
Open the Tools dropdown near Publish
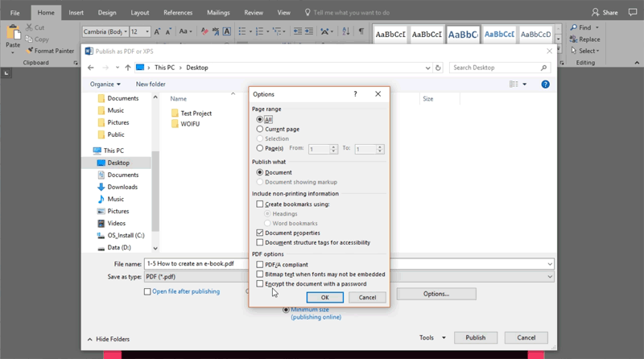click(431, 338)
